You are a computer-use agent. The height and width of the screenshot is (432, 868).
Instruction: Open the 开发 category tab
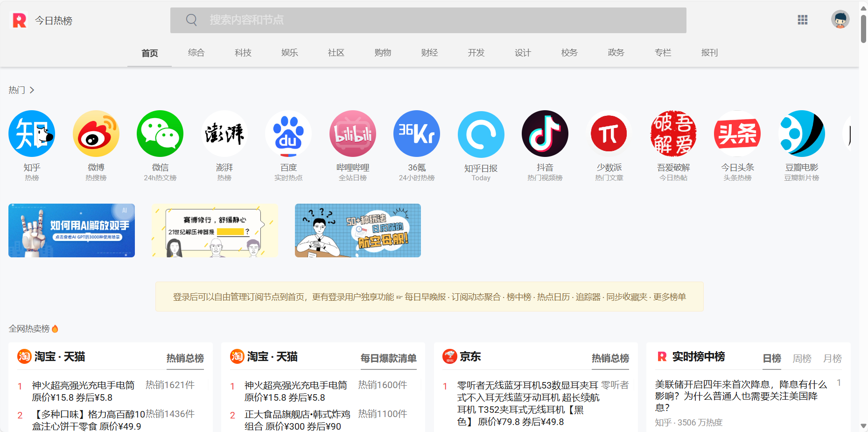point(476,53)
